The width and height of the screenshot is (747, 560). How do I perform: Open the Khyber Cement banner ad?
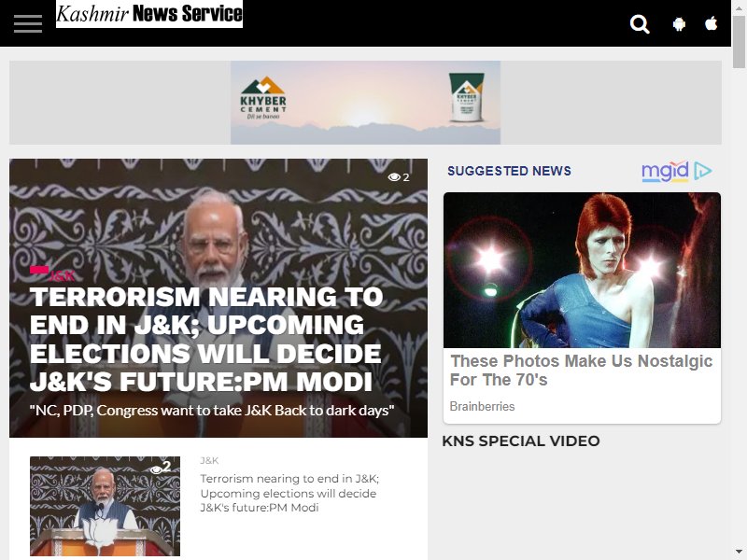(x=365, y=103)
